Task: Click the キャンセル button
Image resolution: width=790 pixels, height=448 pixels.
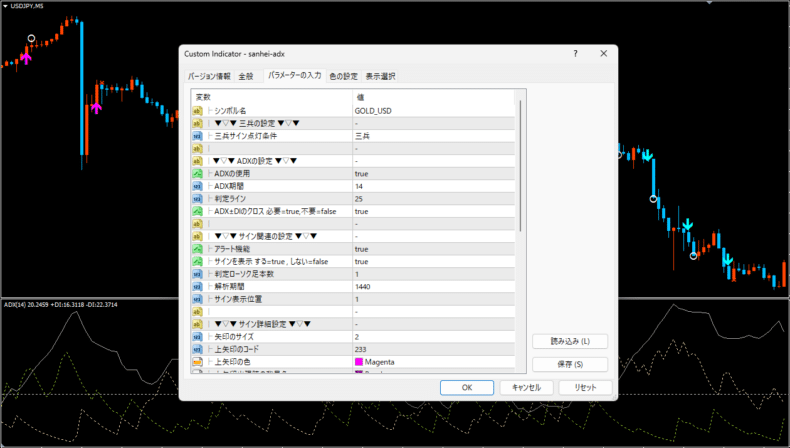Action: coord(526,388)
